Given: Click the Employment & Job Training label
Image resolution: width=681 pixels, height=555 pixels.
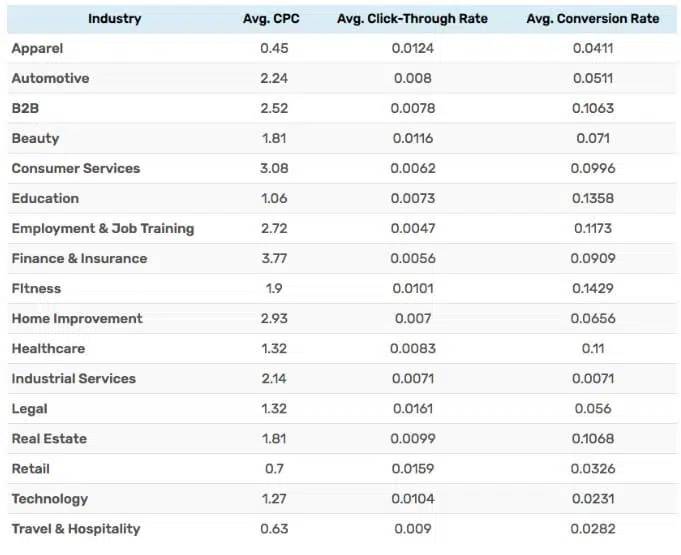Looking at the screenshot, I should pyautogui.click(x=102, y=229).
